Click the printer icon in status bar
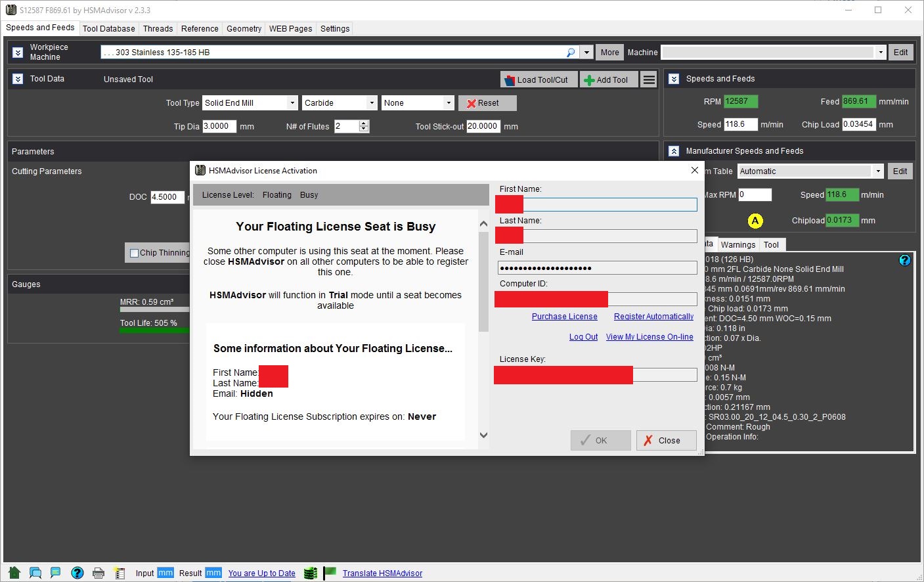 (x=99, y=573)
